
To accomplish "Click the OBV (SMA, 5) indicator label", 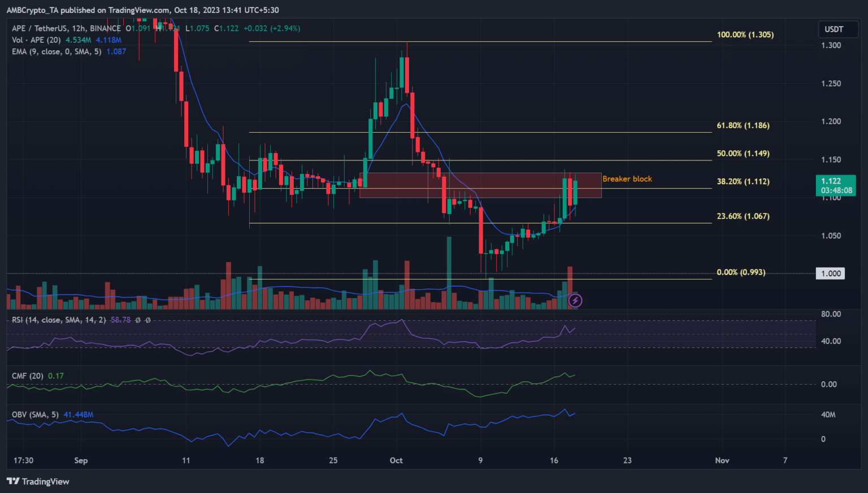I will (35, 415).
